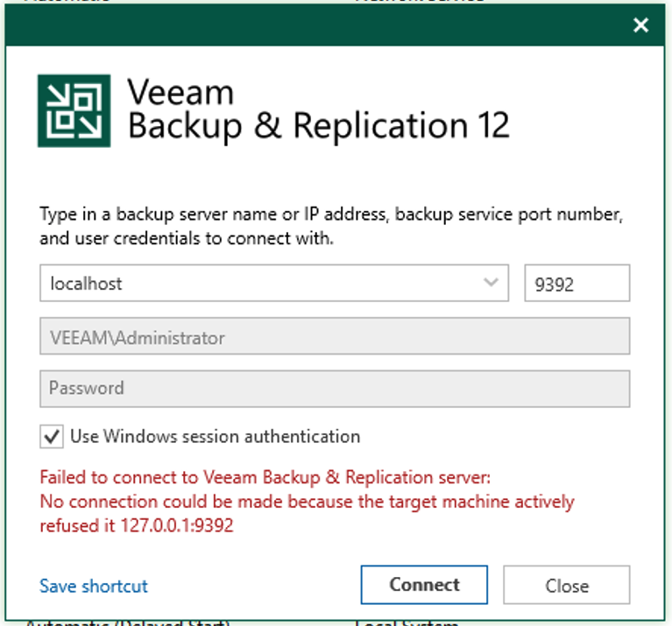Expand the backup server name dropdown chevron
The height and width of the screenshot is (626, 672).
[491, 283]
